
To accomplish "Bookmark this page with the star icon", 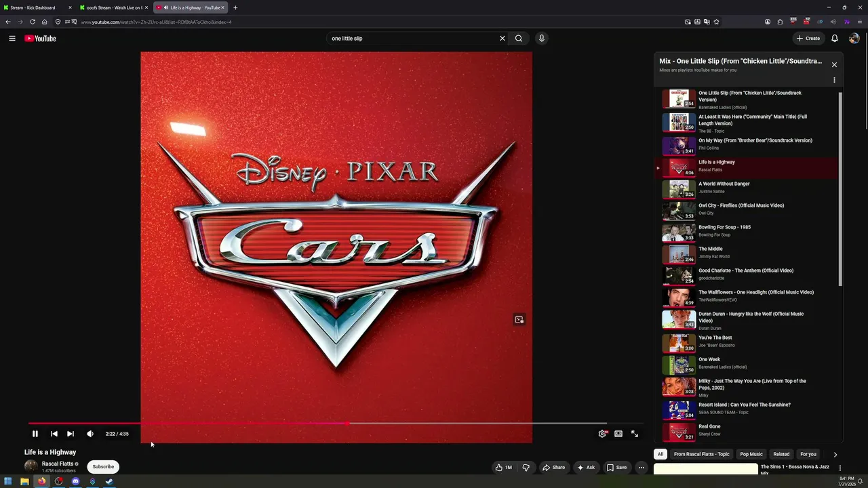I will (716, 22).
